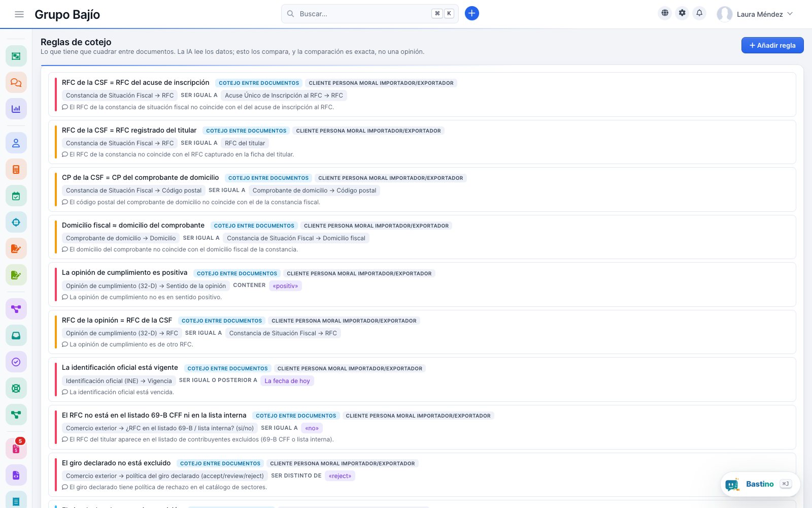Open the Bastino assistant button
812x508 pixels.
pos(760,484)
